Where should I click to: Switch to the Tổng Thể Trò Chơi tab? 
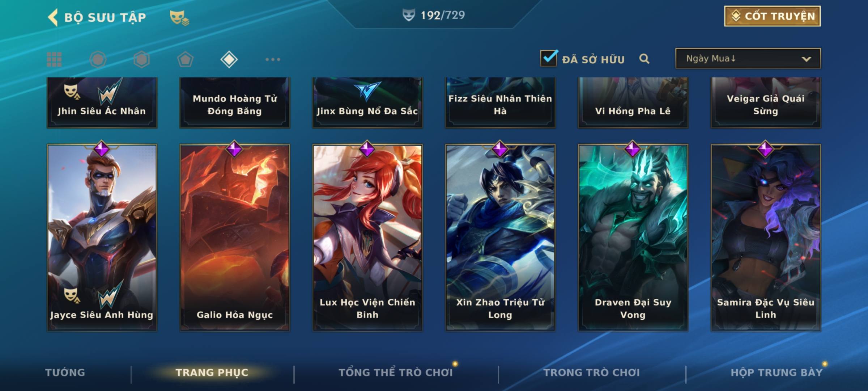[x=396, y=373]
